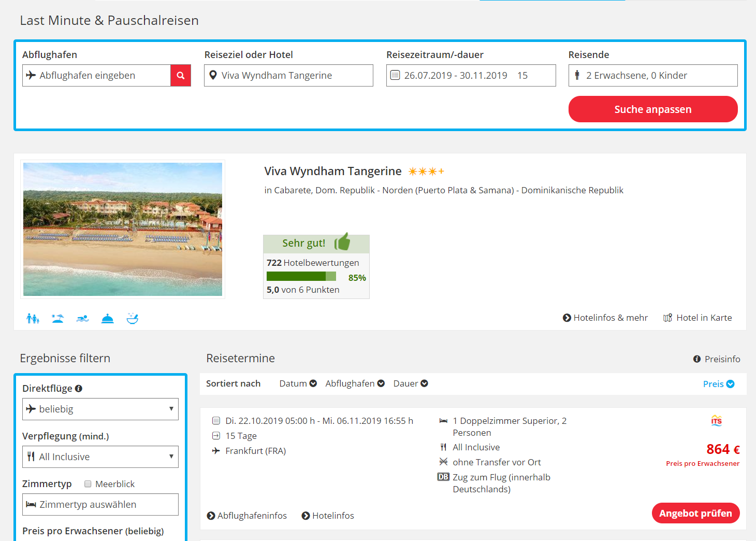This screenshot has height=541, width=756.
Task: Click the arrow icon before Hotelinfos & mehr
Action: click(567, 318)
